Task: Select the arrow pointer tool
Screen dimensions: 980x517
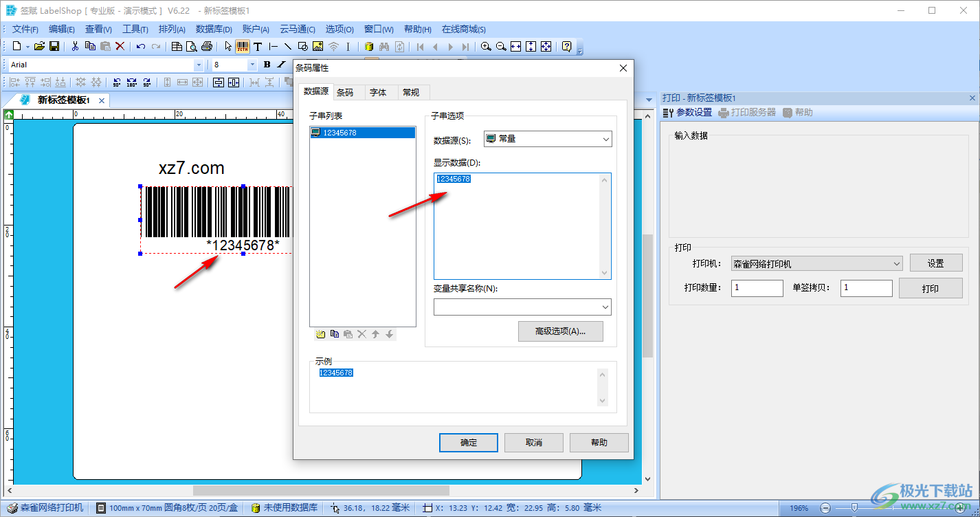Action: click(x=228, y=46)
